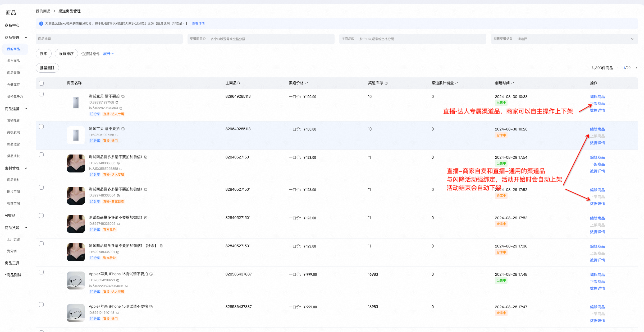Open 查看详情 link in notice banner
This screenshot has width=644, height=332.
[x=198, y=24]
